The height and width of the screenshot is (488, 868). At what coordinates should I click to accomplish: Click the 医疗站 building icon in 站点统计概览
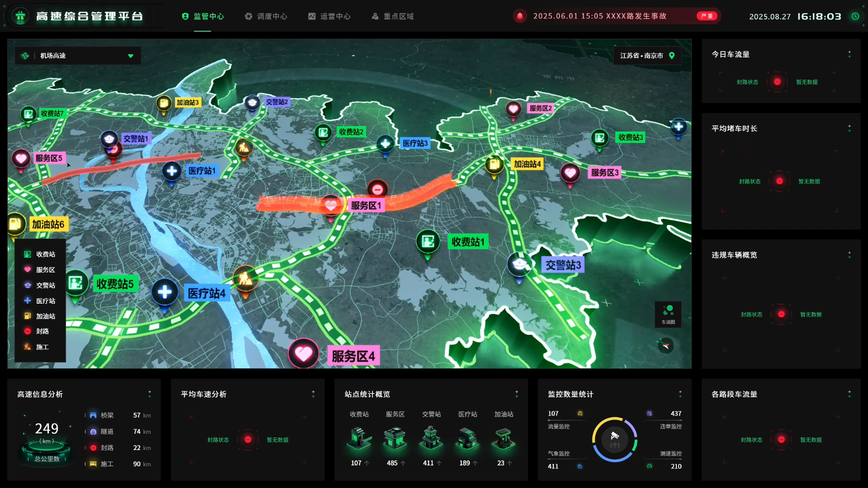tap(467, 438)
